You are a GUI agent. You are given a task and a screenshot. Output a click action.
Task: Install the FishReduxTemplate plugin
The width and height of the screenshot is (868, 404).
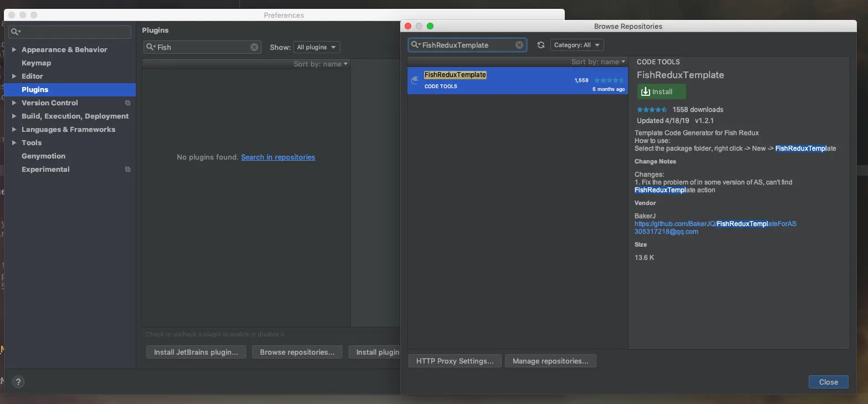662,92
